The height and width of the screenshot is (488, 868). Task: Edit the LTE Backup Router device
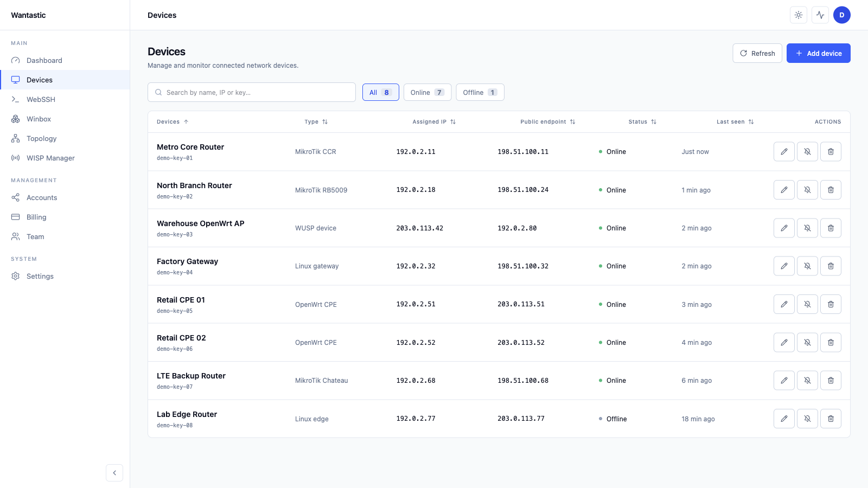pyautogui.click(x=784, y=381)
